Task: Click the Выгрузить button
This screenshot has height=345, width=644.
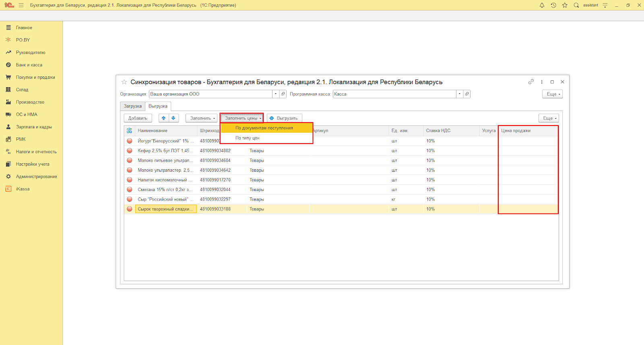Action: pos(285,118)
